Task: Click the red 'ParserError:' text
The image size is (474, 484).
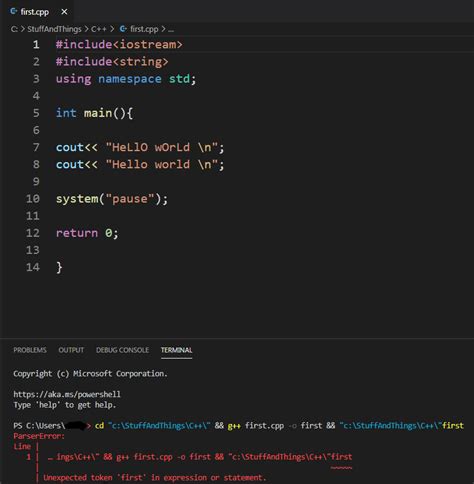Action: point(39,436)
